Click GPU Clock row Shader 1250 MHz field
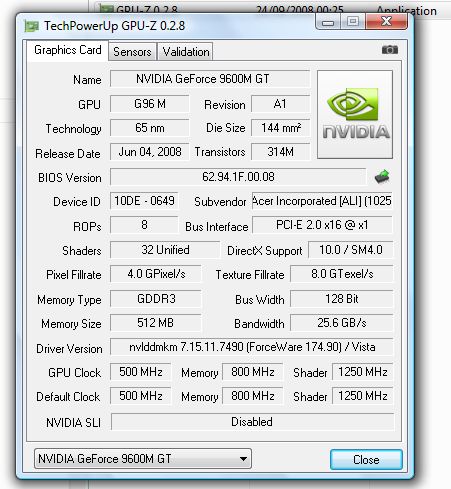Screen dimensions: 451x489 (x=363, y=372)
